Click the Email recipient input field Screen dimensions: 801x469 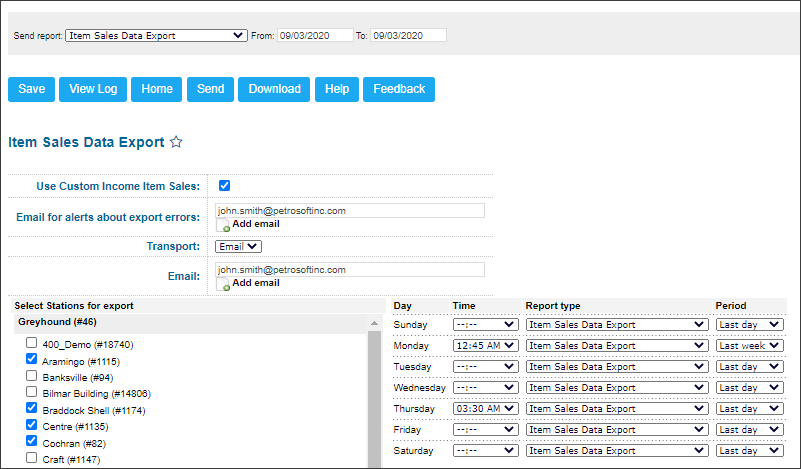[x=350, y=269]
